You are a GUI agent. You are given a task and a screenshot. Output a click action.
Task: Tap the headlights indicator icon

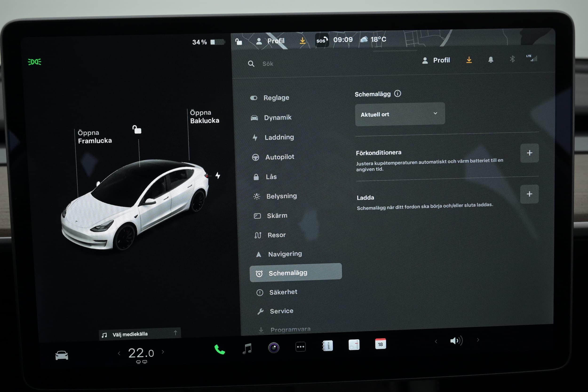click(x=35, y=62)
